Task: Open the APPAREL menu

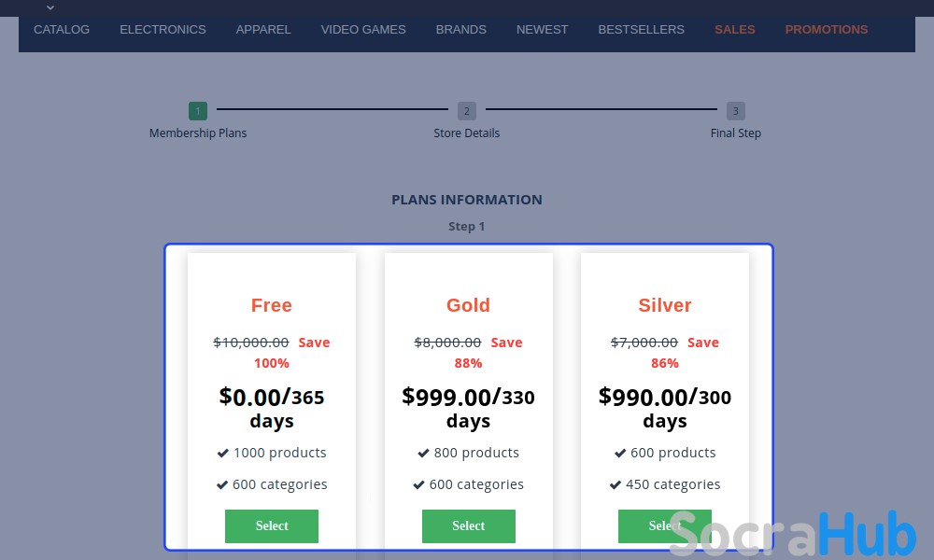Action: click(x=263, y=29)
